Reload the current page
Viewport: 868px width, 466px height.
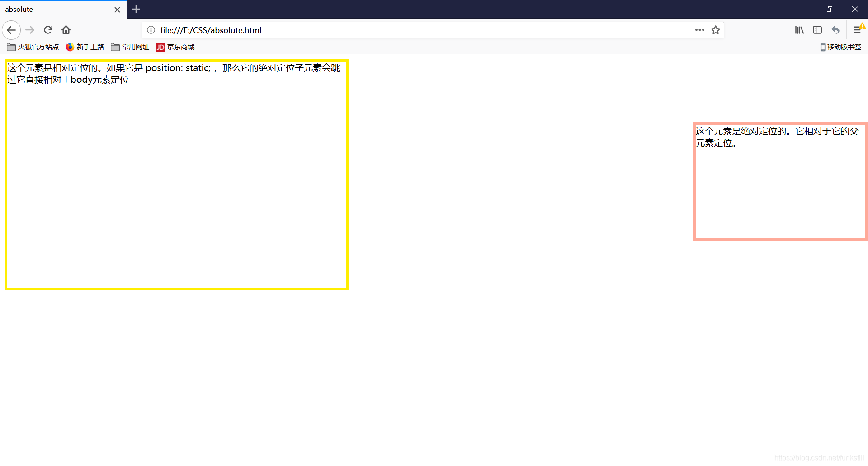click(x=48, y=30)
